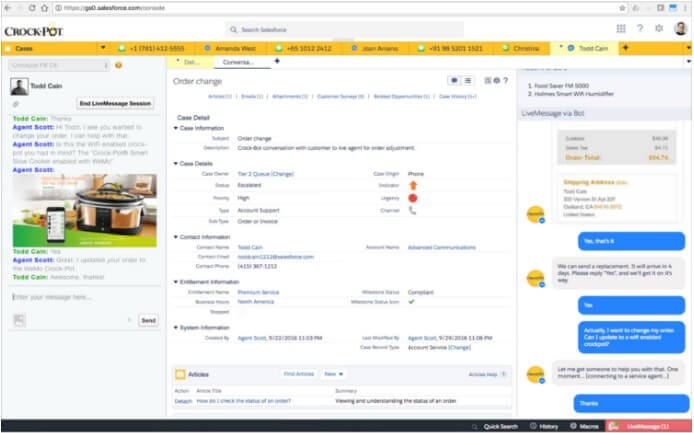This screenshot has height=433, width=694.
Task: Collapse the Case Details section
Action: pos(176,163)
